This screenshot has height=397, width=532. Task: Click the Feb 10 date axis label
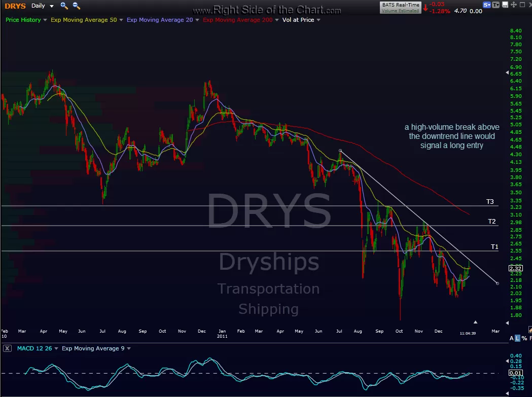click(x=5, y=334)
